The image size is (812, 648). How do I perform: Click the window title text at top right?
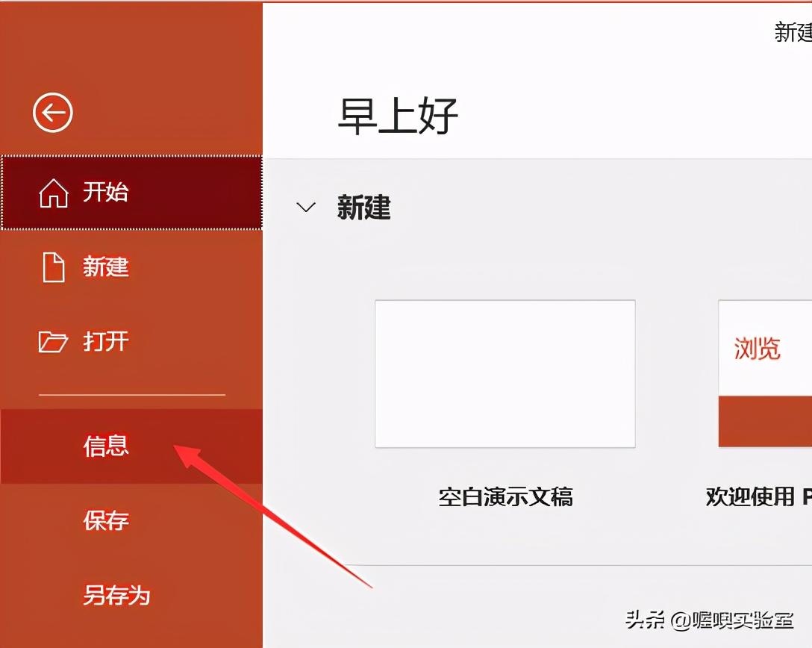[x=793, y=32]
